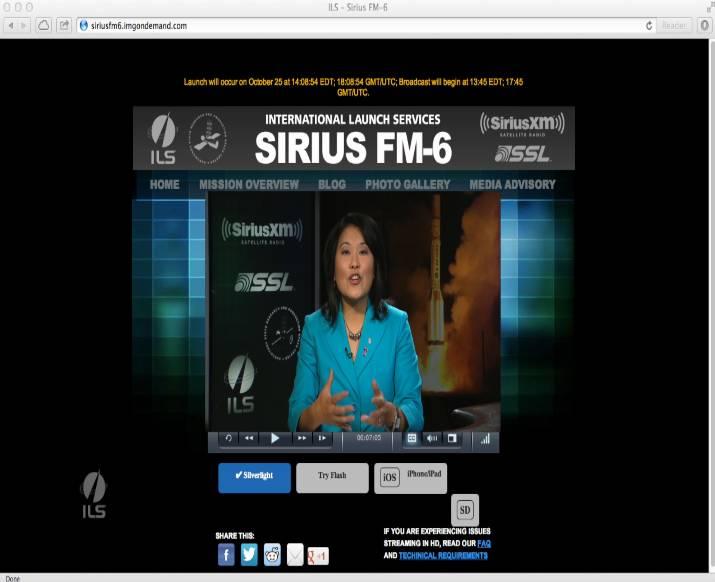
Task: Open the PHOTO GALLERY tab
Action: 408,185
